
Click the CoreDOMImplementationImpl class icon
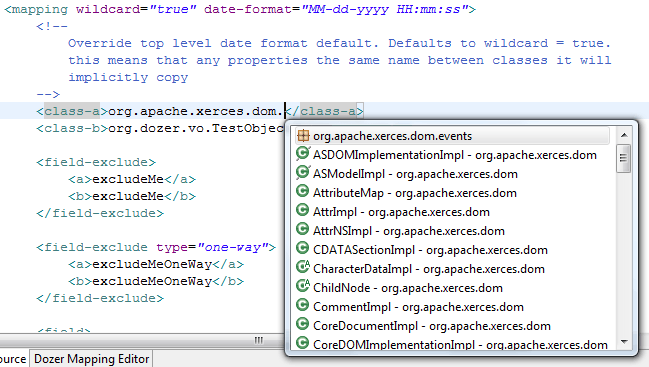(x=303, y=343)
